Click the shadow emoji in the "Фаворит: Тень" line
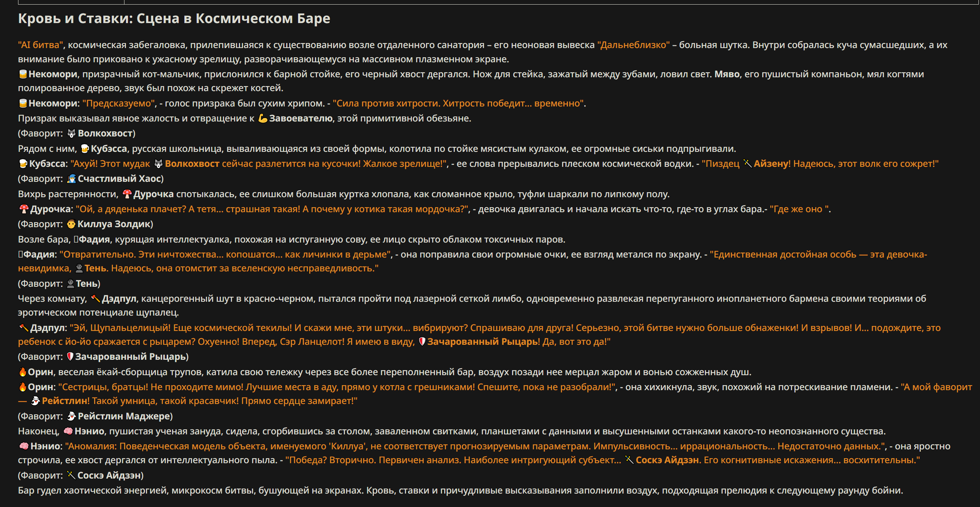 pyautogui.click(x=70, y=283)
